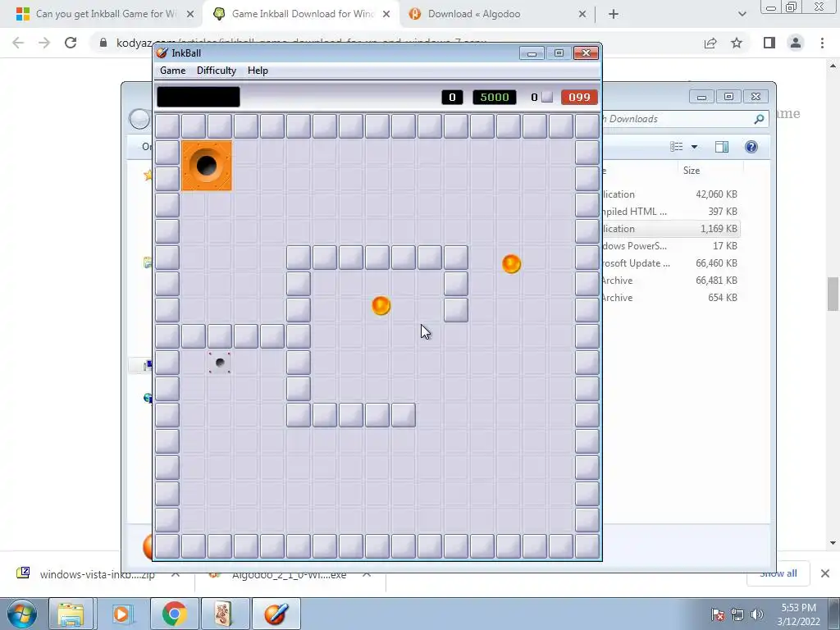840x630 pixels.
Task: Open the Difficulty menu in InkBall
Action: [217, 71]
